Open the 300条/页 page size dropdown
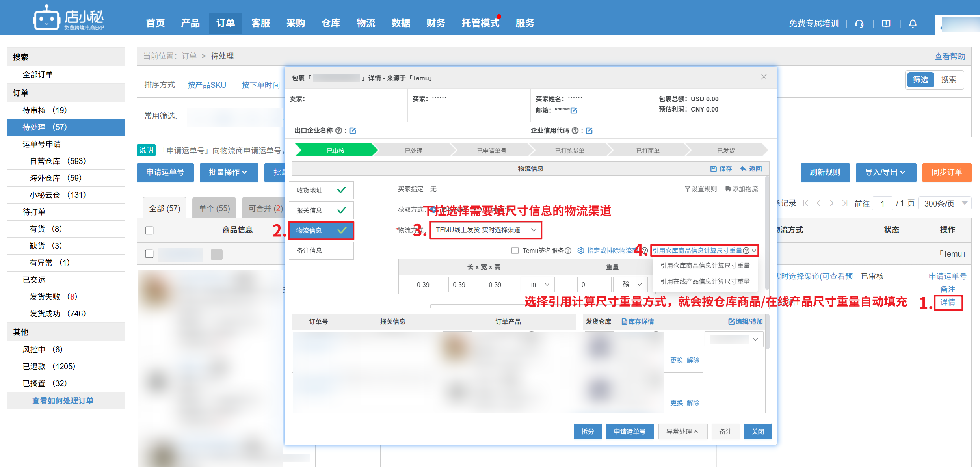The height and width of the screenshot is (467, 980). (945, 203)
